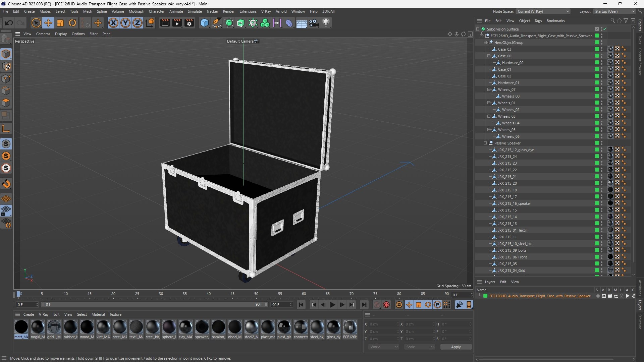Enable the Snap S icon
644x362 pixels.
pyautogui.click(x=6, y=144)
